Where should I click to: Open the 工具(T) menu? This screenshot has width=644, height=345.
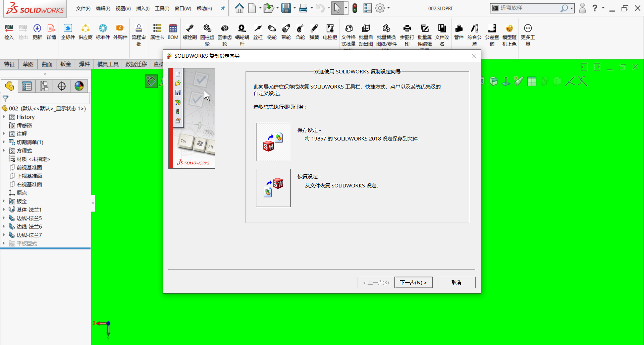(x=162, y=8)
